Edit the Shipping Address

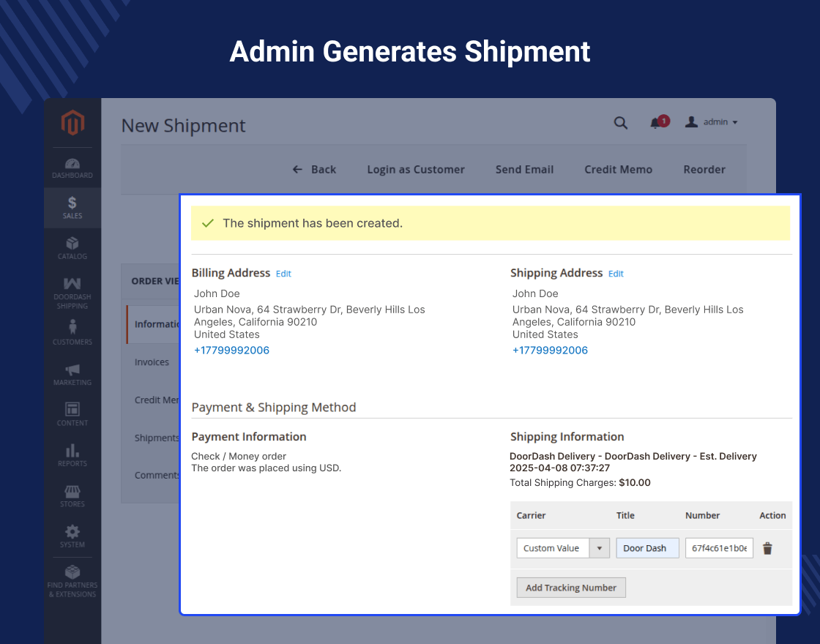616,274
